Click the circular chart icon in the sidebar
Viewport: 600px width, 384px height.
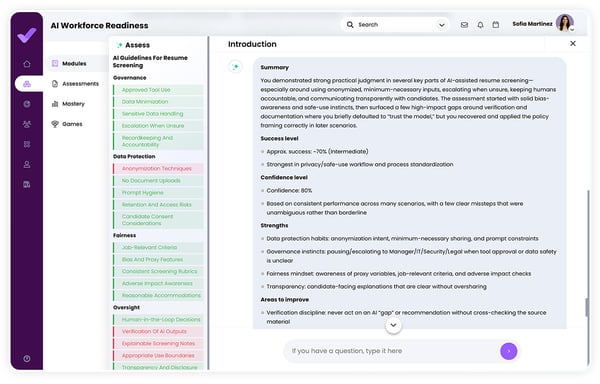(x=27, y=104)
